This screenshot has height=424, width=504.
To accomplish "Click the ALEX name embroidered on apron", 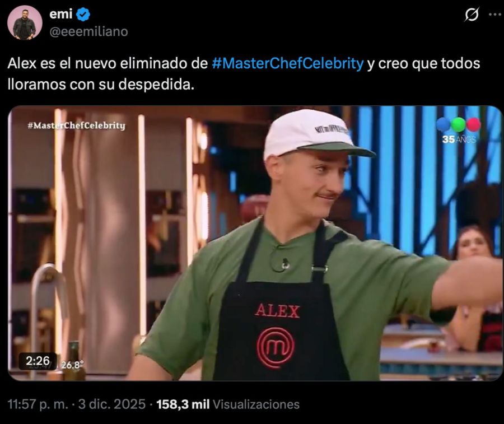I will tap(277, 310).
